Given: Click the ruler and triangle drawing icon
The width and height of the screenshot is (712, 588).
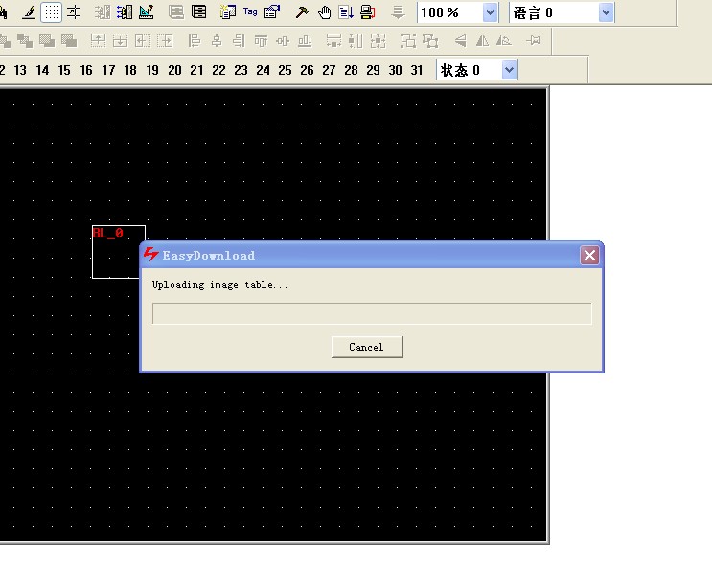Looking at the screenshot, I should 147,12.
